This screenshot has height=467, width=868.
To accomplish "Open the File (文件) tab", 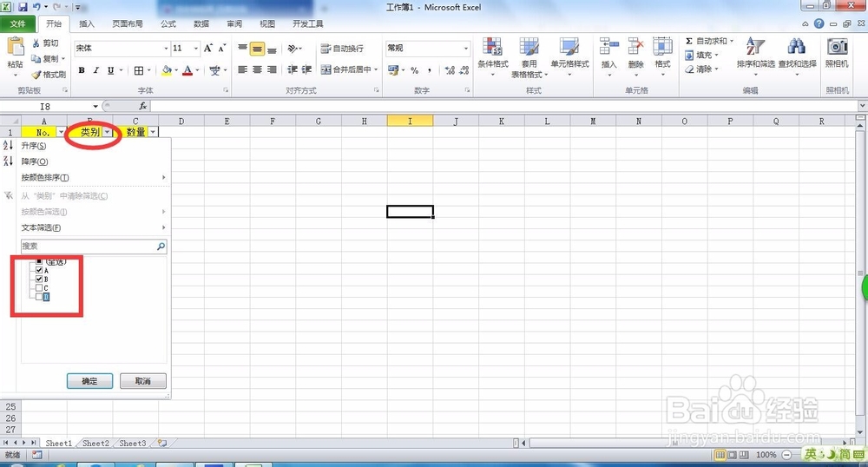I will point(17,23).
